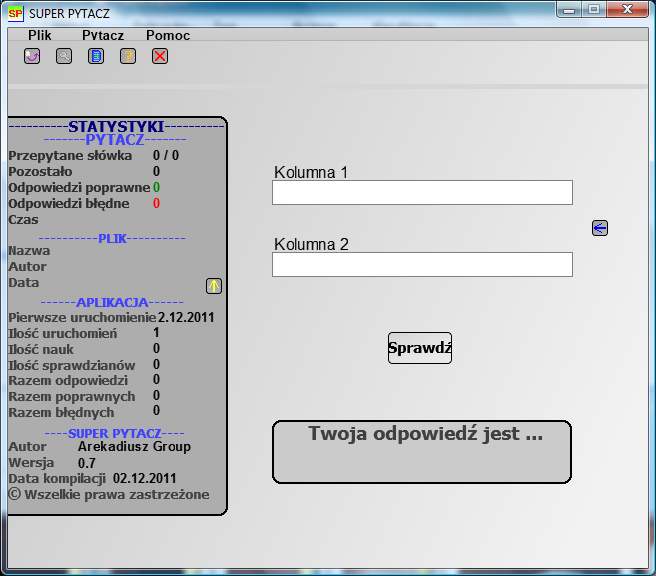
Task: Click the STATYSTYKI panel header
Action: coord(116,127)
